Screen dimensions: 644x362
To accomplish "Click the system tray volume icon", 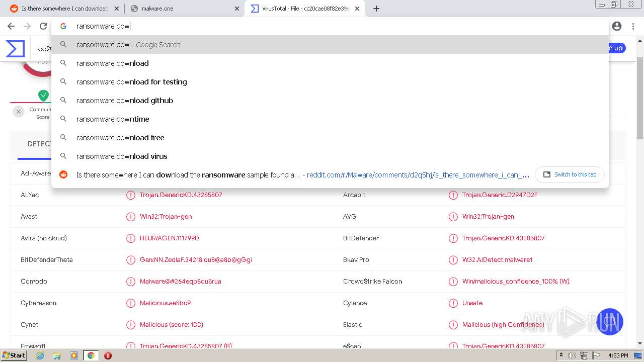I will point(572,355).
